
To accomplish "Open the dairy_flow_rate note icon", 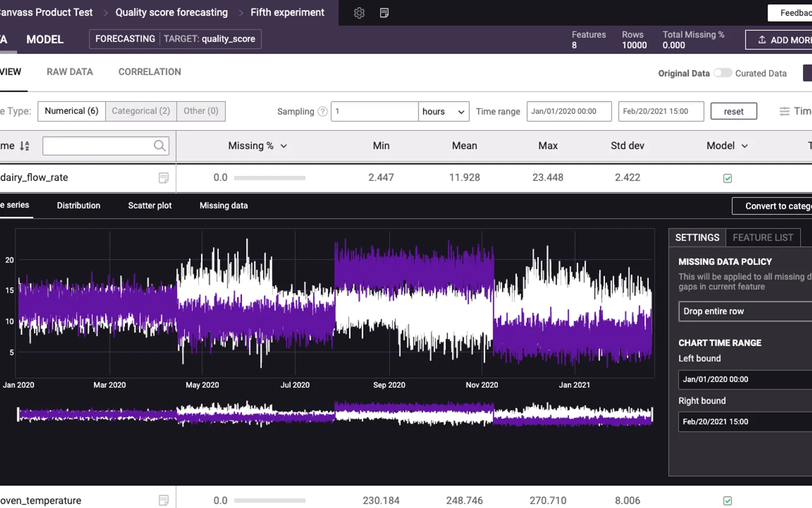I will (x=163, y=178).
